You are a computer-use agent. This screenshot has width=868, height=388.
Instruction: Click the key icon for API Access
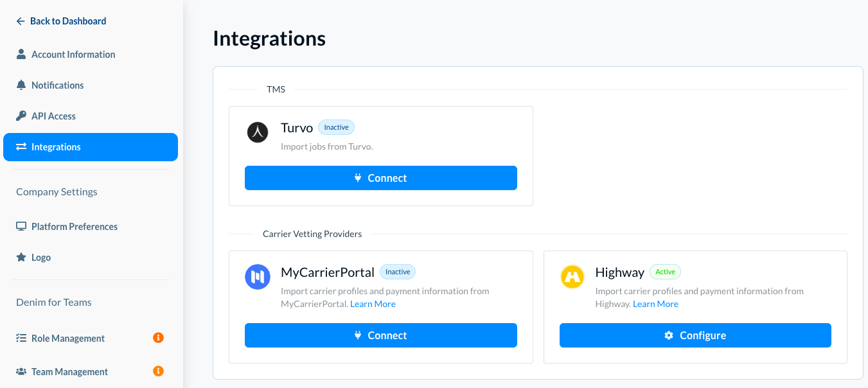[21, 116]
